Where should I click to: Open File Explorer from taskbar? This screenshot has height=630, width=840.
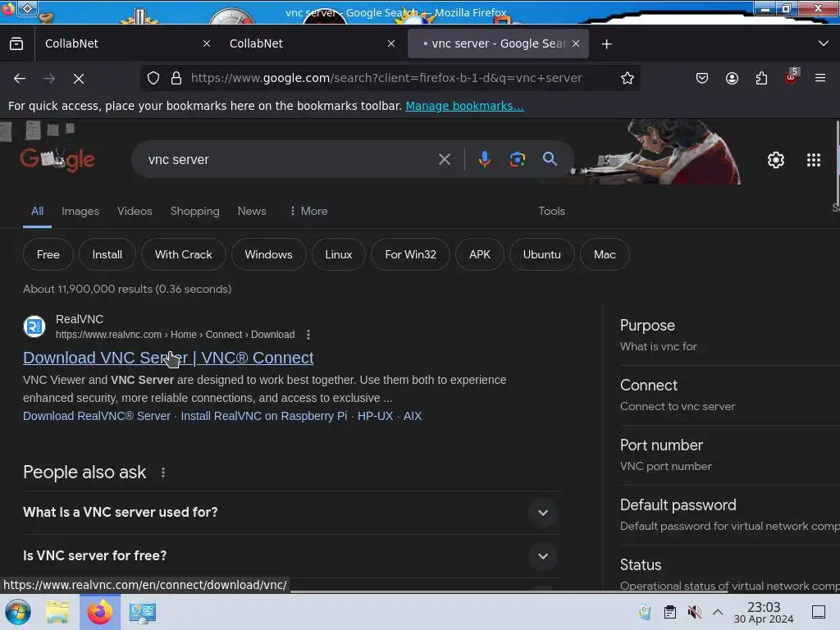[57, 612]
